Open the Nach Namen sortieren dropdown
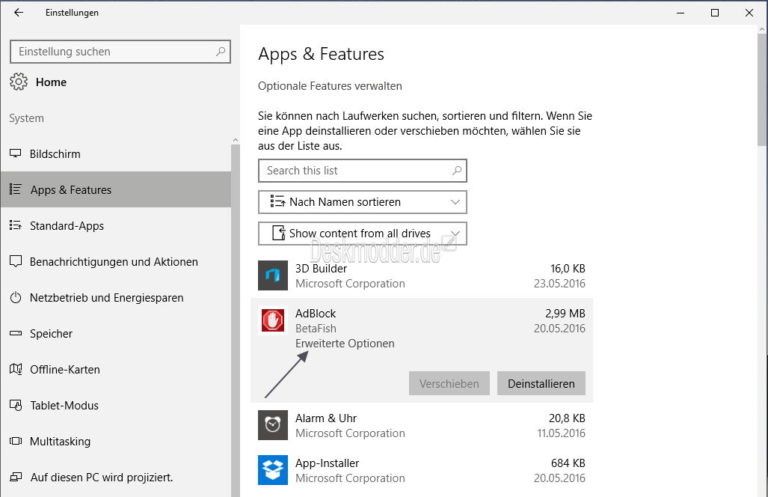Image resolution: width=768 pixels, height=497 pixels. [x=362, y=202]
